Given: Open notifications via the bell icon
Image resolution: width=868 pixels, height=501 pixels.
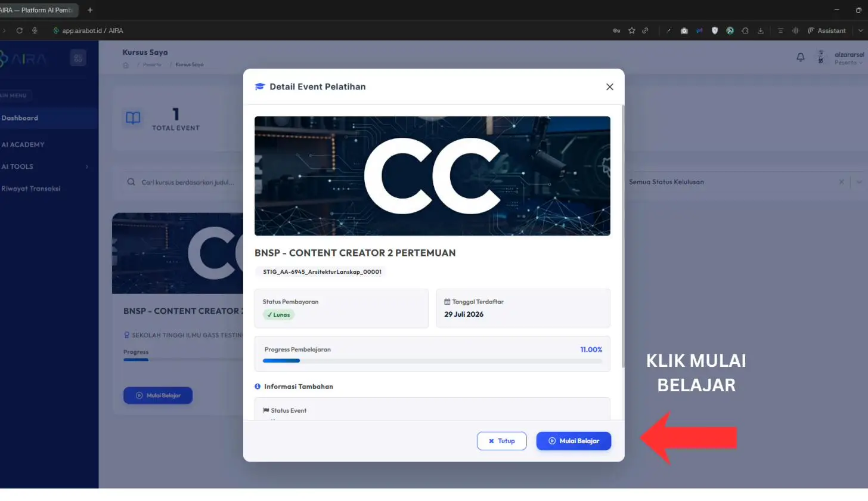Looking at the screenshot, I should (x=801, y=57).
